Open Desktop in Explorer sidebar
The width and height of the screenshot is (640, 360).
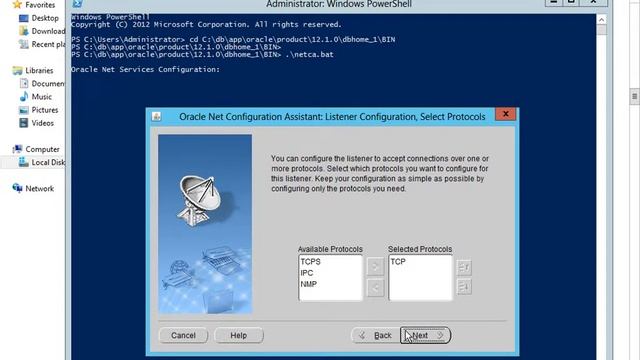click(45, 18)
